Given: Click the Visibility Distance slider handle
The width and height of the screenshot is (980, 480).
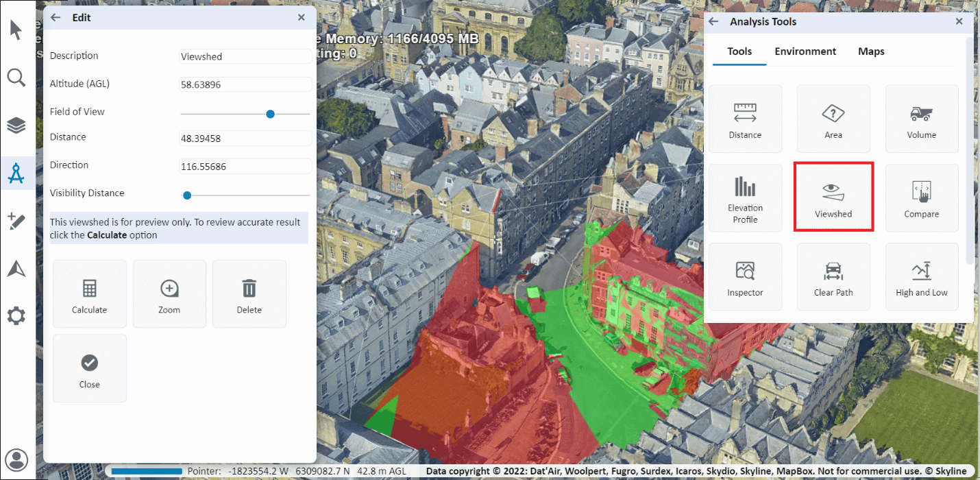Looking at the screenshot, I should (186, 195).
